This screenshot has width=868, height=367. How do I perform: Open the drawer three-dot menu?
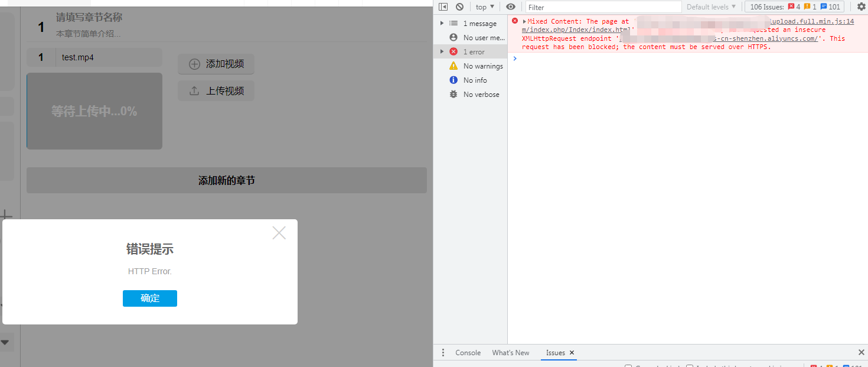[x=443, y=353]
